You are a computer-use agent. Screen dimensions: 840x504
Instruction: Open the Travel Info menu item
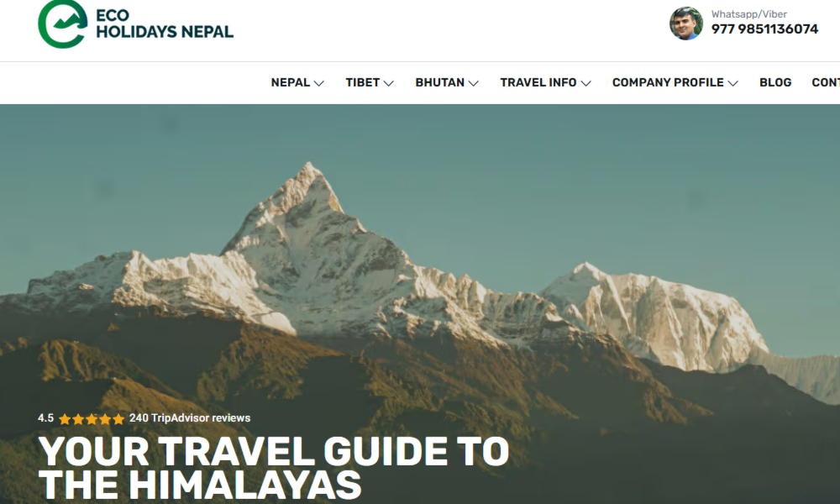click(x=538, y=82)
